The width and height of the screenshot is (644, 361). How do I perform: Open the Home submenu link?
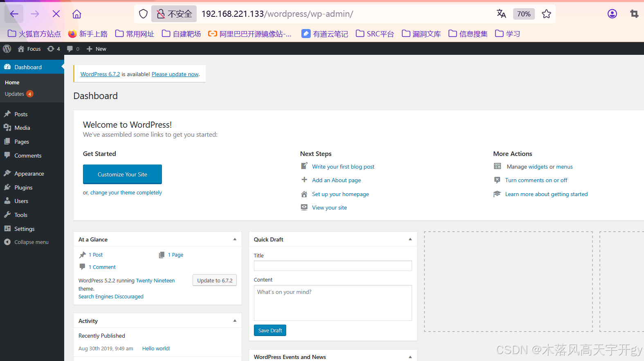(12, 82)
